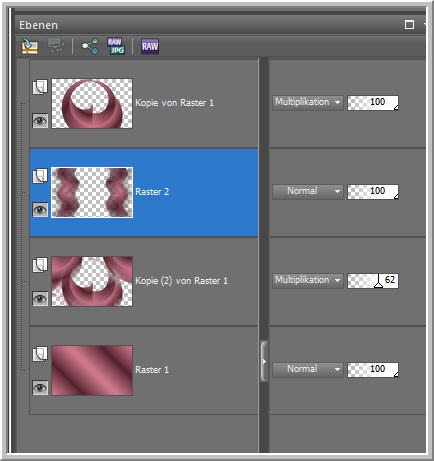Click the RAW JPG toolbar icon
434x461 pixels.
tap(116, 46)
